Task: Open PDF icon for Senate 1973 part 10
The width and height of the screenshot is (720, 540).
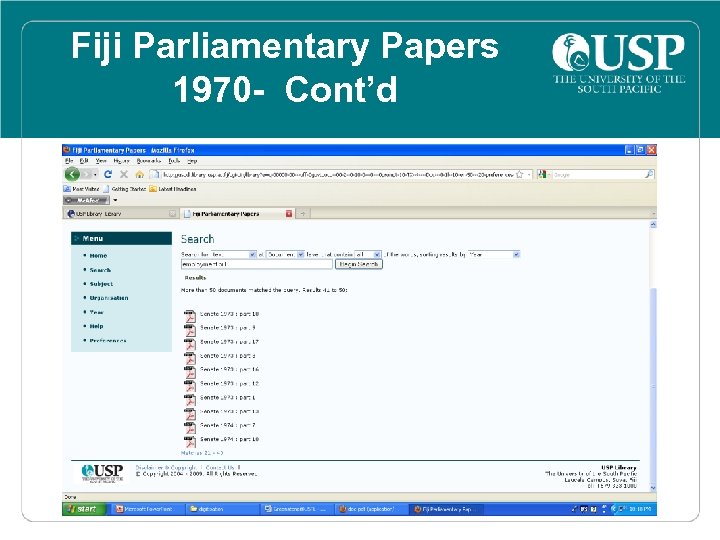Action: coord(190,316)
